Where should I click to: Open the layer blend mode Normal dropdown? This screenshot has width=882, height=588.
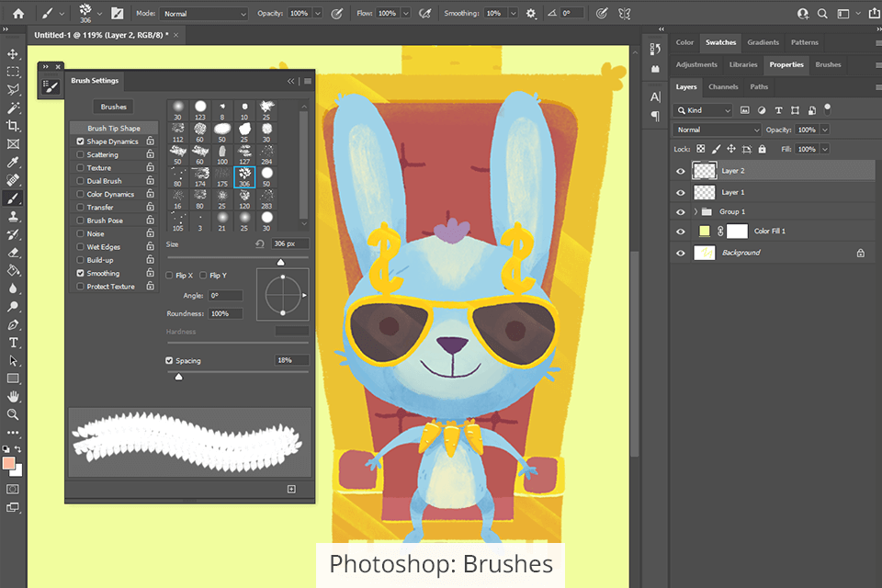[x=718, y=130]
